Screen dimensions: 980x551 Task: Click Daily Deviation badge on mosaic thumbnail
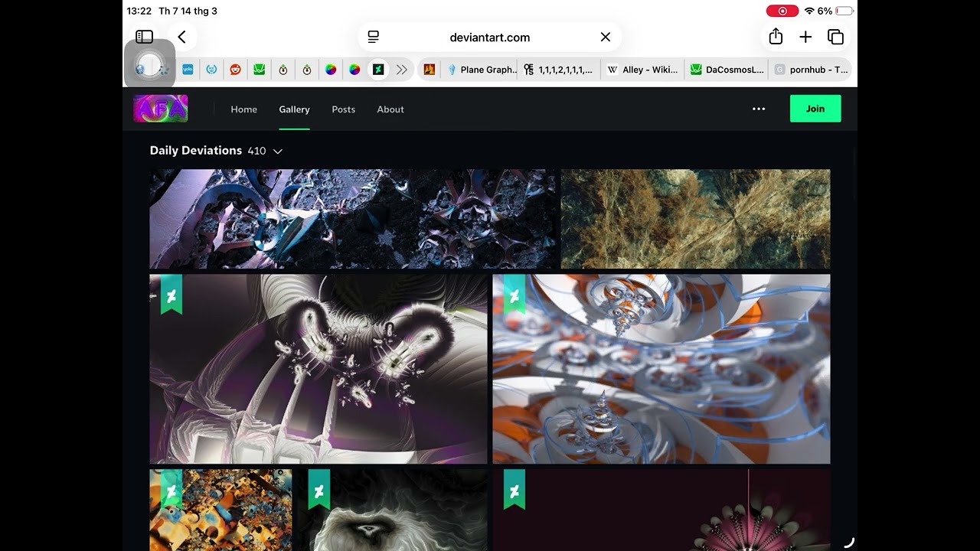pyautogui.click(x=171, y=491)
